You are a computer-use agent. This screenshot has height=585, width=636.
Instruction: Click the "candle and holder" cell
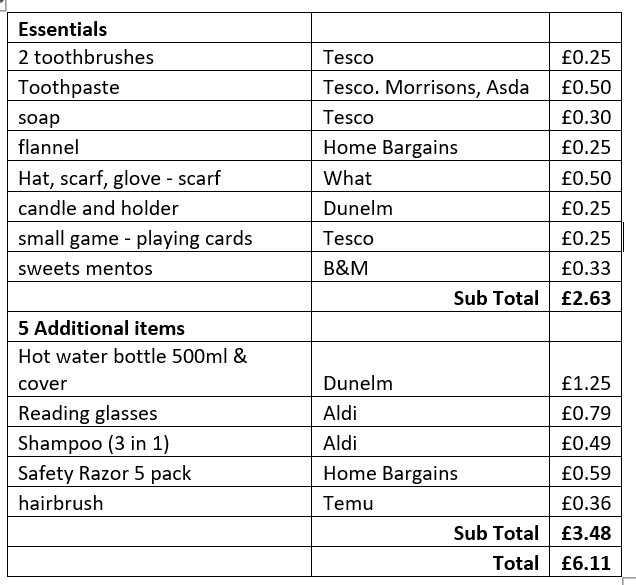(x=98, y=208)
